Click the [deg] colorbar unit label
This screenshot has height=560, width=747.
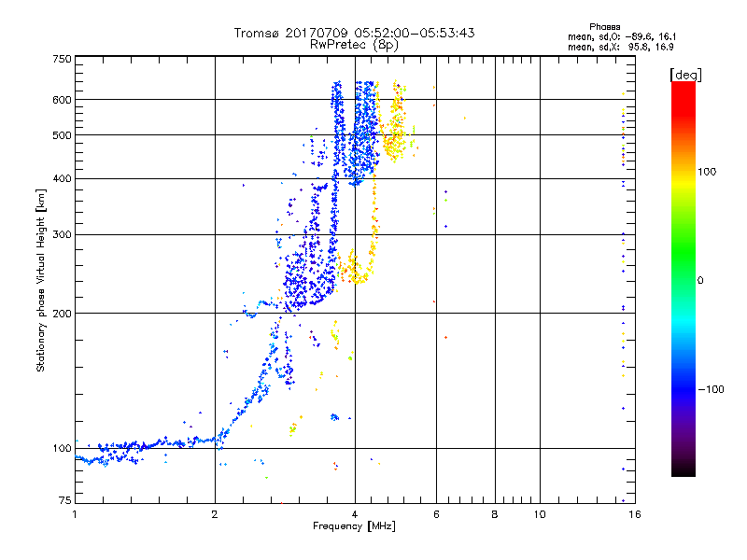(x=685, y=74)
